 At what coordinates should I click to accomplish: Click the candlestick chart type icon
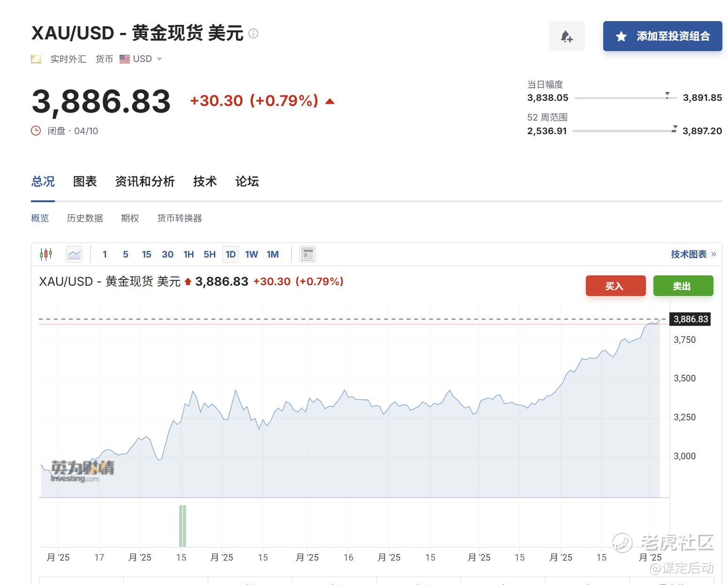pyautogui.click(x=46, y=254)
